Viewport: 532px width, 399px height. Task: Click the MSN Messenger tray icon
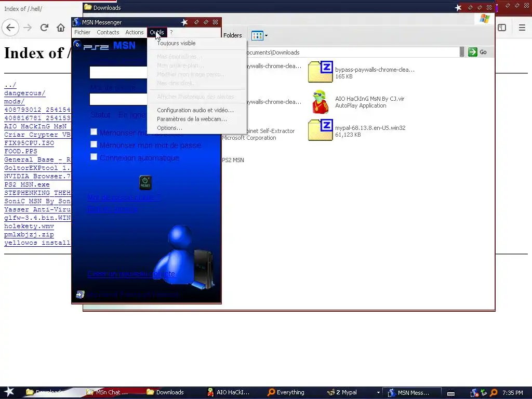click(x=474, y=393)
